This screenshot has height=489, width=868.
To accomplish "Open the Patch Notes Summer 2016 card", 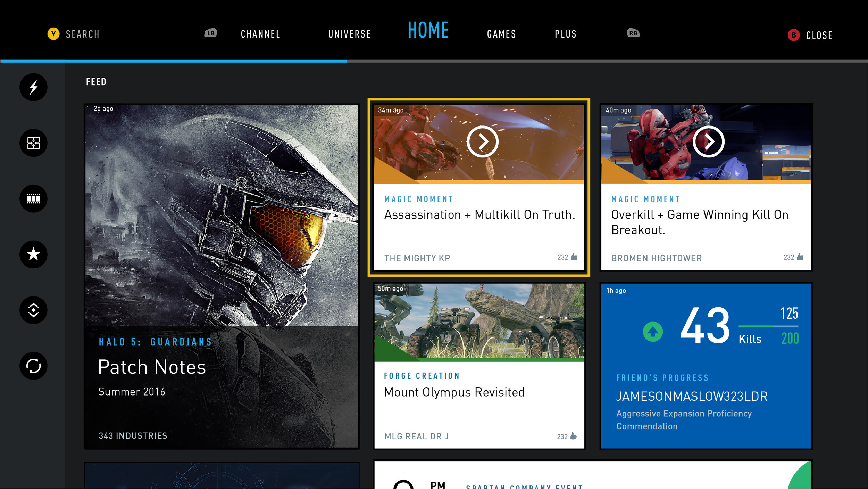I will (x=222, y=277).
